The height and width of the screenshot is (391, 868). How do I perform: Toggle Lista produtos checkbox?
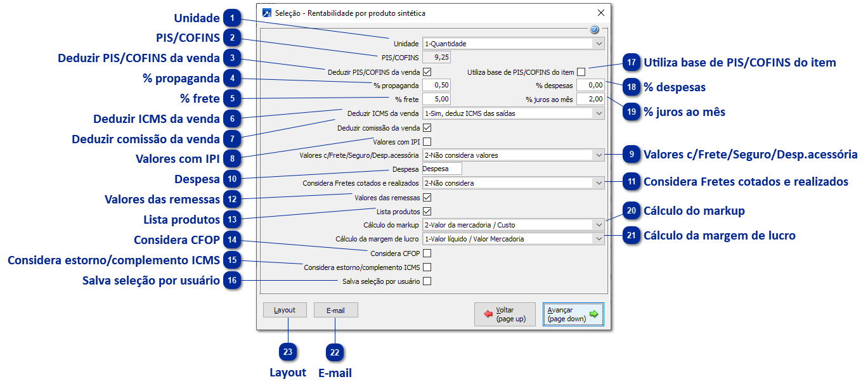point(427,211)
